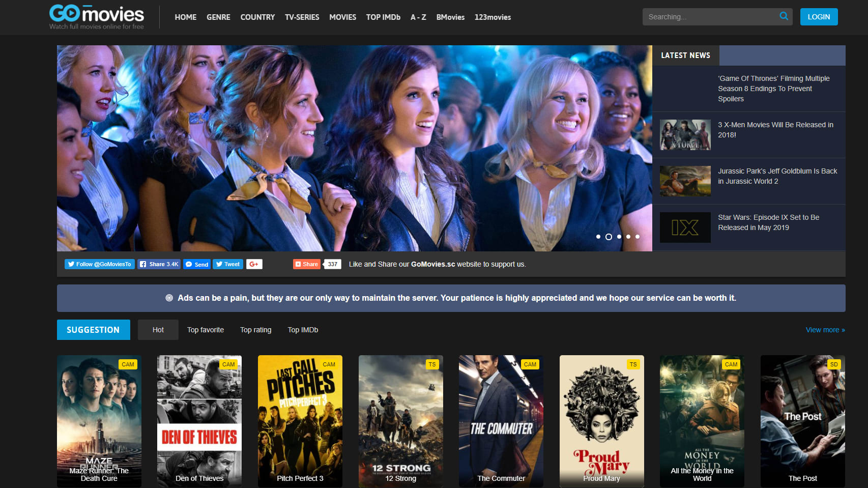The width and height of the screenshot is (868, 488).
Task: Select the Hot suggestion tab
Action: click(158, 330)
